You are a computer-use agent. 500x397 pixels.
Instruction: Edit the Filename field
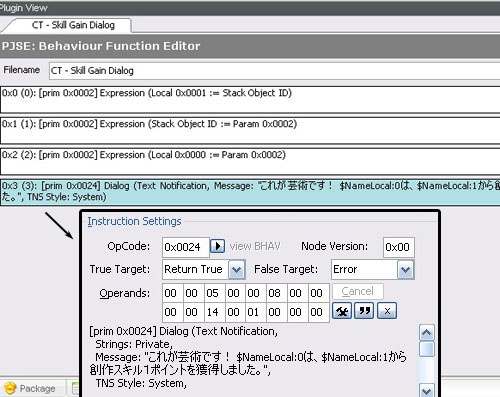click(274, 71)
